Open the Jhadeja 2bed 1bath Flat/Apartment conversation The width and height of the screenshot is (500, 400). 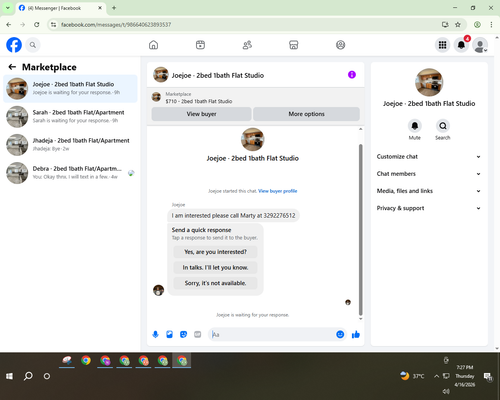(x=70, y=145)
